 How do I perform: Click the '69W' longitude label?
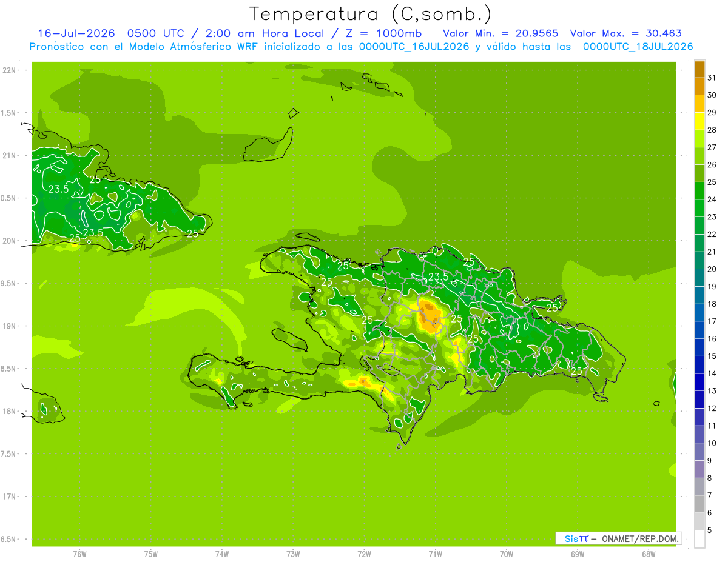point(578,554)
